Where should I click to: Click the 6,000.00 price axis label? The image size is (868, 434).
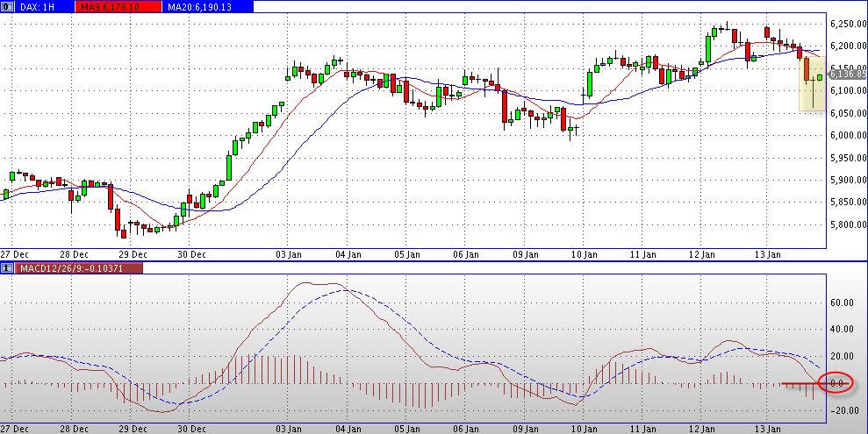click(x=844, y=135)
